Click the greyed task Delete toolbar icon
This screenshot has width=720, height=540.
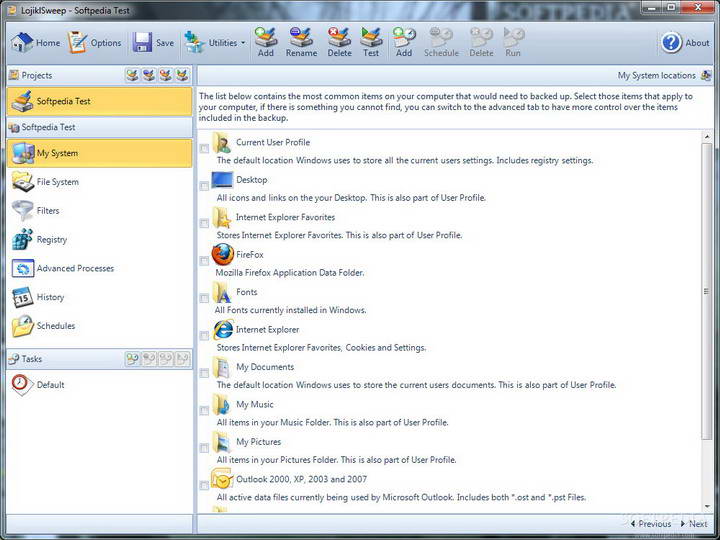[481, 42]
